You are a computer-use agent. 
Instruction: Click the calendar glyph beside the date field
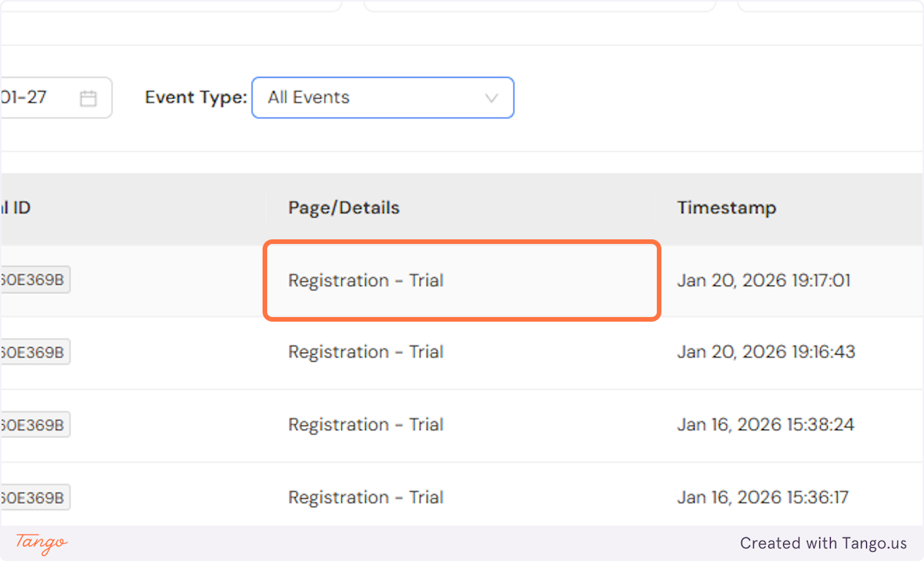88,97
